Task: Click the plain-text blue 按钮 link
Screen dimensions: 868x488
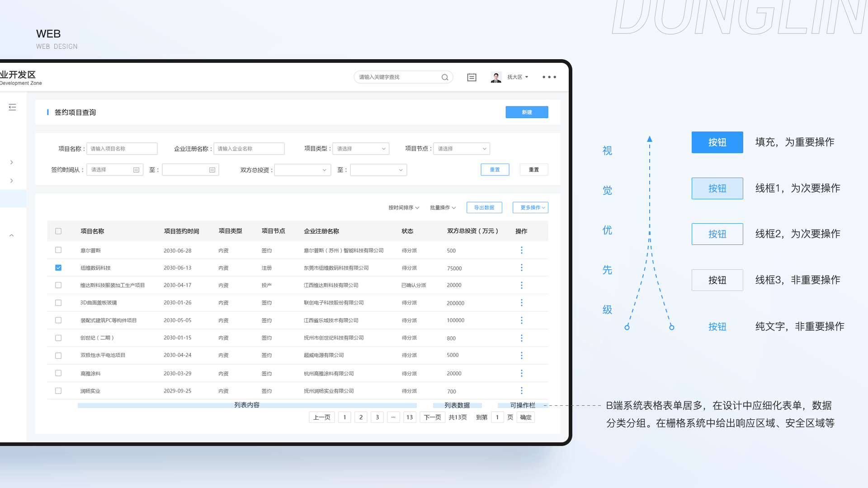Action: [717, 327]
